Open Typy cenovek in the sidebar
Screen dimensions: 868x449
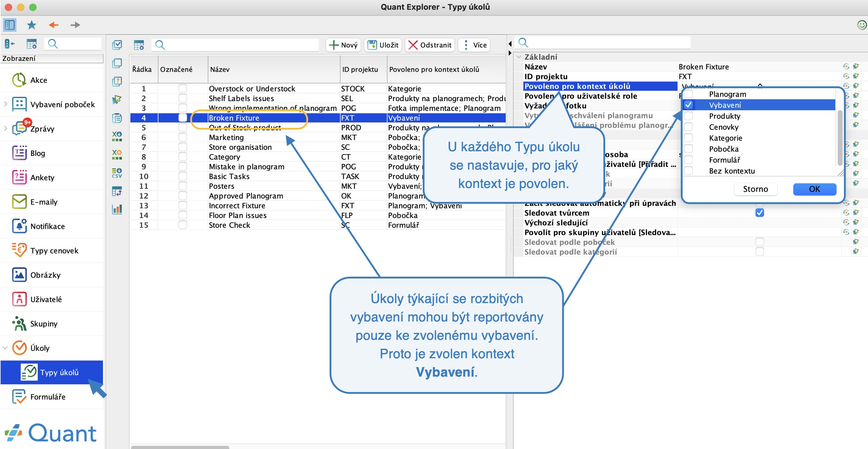tap(52, 251)
